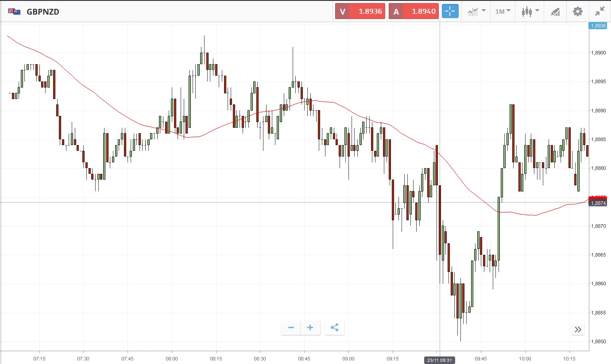This screenshot has height=364, width=611.
Task: Click the 1,8936 current price label
Action: coord(597,26)
